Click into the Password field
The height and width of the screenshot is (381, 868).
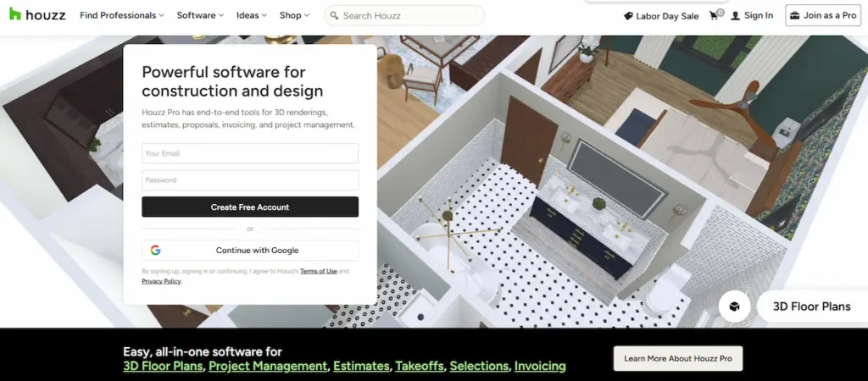250,180
